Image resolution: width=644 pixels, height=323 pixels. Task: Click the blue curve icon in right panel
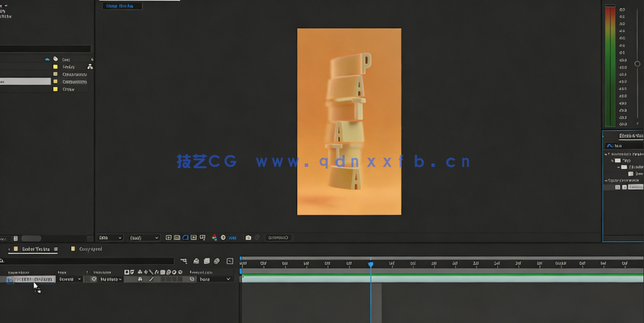point(610,146)
